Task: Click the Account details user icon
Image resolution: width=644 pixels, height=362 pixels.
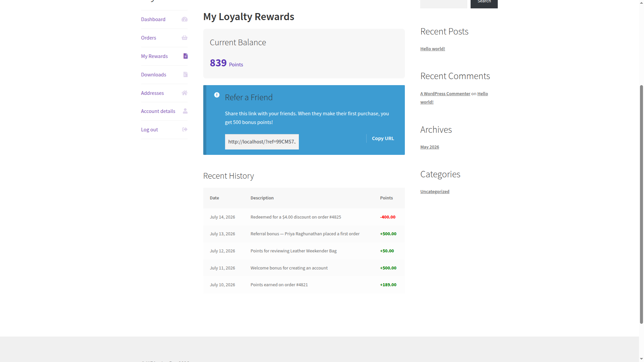Action: point(185,111)
